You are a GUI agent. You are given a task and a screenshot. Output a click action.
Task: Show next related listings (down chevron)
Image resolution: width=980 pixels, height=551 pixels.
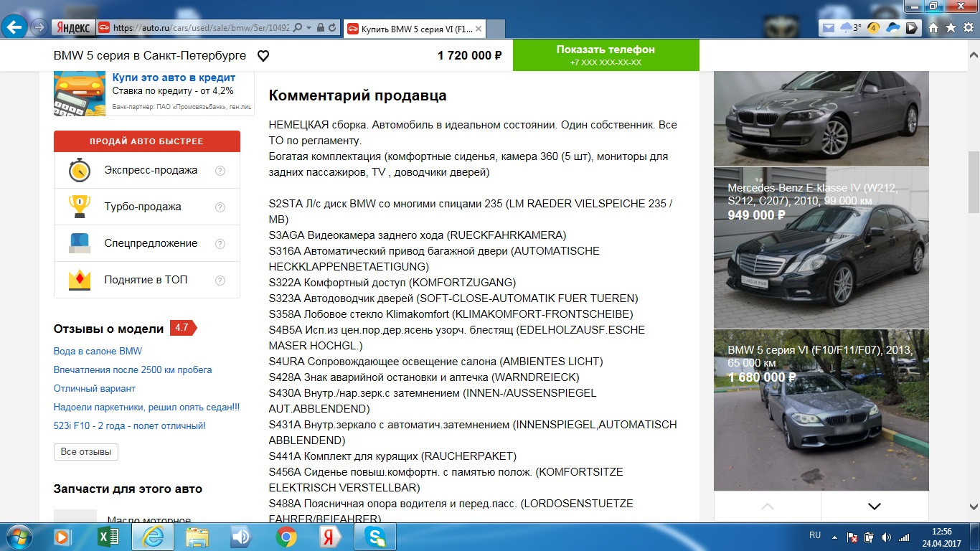[875, 507]
